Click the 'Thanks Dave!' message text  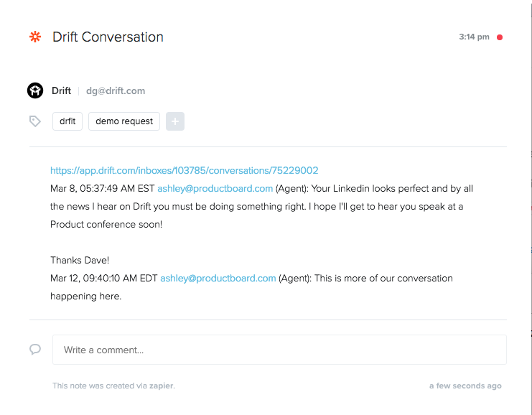click(x=80, y=260)
